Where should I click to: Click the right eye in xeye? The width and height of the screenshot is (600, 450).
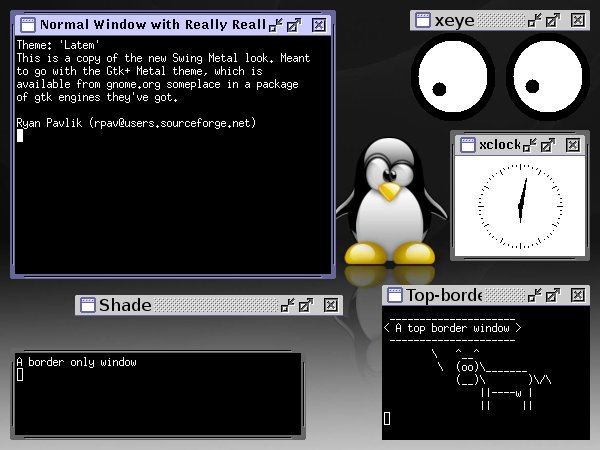point(548,77)
